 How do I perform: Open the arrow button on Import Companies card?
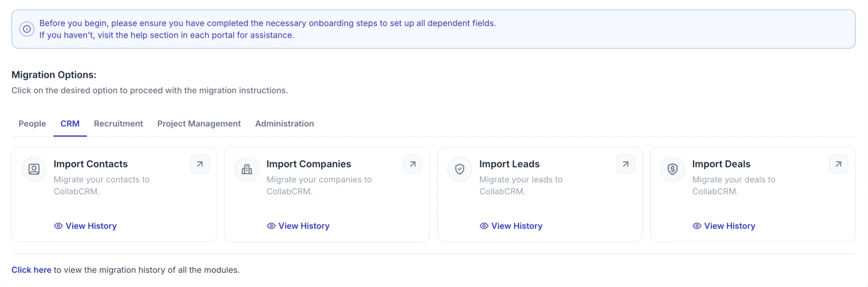click(413, 164)
